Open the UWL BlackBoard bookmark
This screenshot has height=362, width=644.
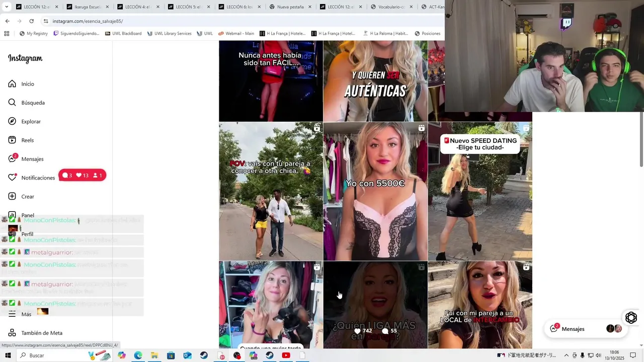coord(123,34)
